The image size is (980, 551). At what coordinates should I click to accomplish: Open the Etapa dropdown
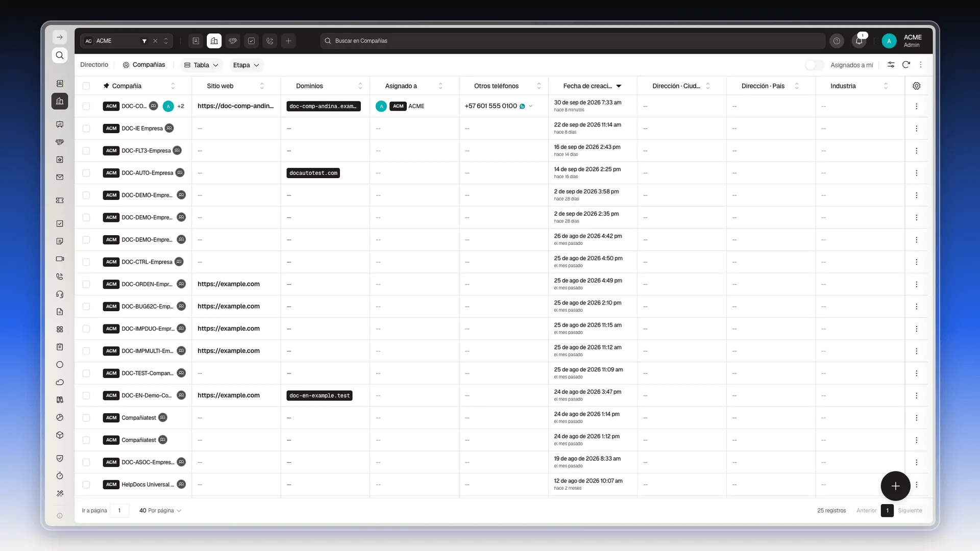click(246, 65)
